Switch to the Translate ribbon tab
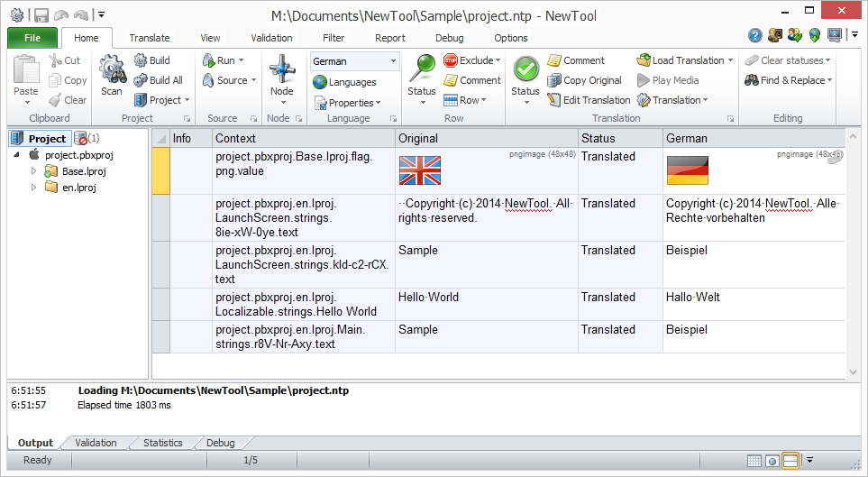868x477 pixels. 150,38
